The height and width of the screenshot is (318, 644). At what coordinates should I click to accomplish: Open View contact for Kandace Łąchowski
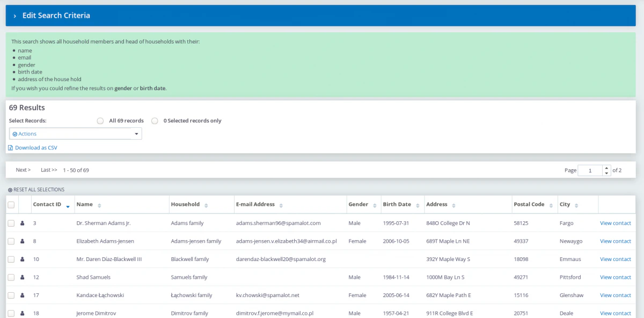click(x=616, y=295)
